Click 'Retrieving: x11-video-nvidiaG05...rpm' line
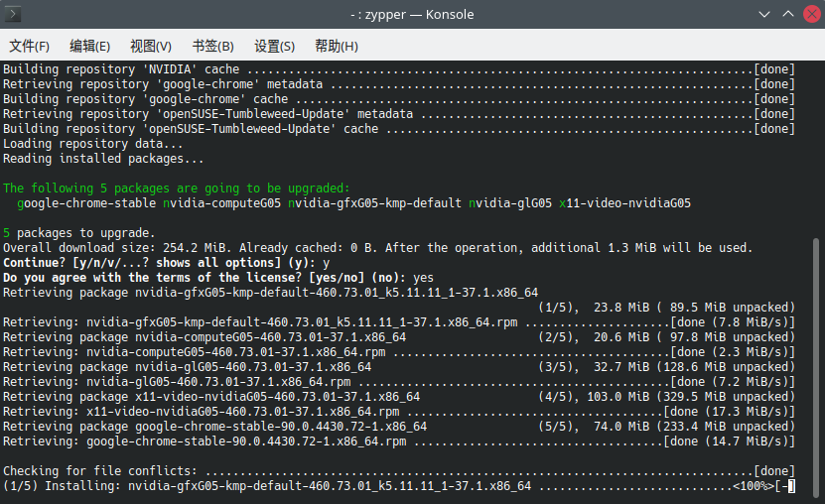The height and width of the screenshot is (504, 825). [398, 412]
